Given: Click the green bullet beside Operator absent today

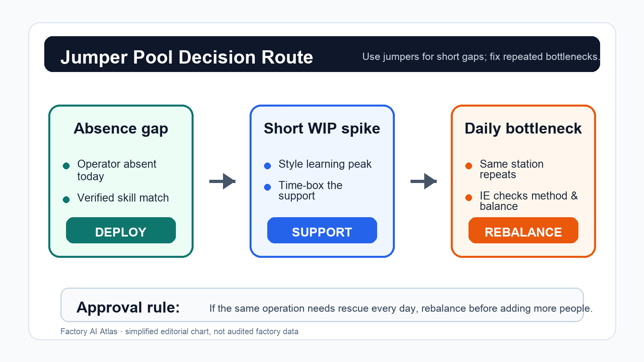Looking at the screenshot, I should pyautogui.click(x=66, y=166).
